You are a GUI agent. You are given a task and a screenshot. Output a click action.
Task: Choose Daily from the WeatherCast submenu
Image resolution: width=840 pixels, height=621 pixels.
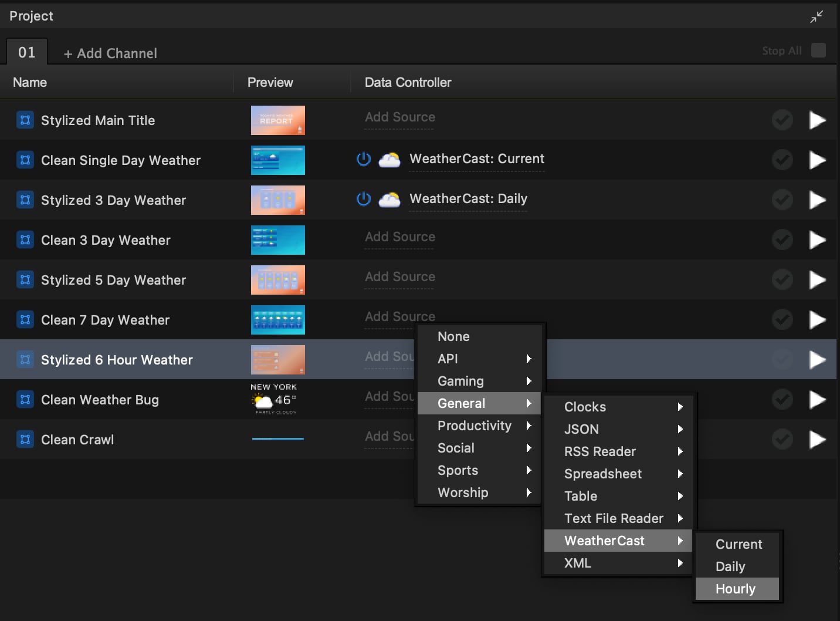click(737, 566)
